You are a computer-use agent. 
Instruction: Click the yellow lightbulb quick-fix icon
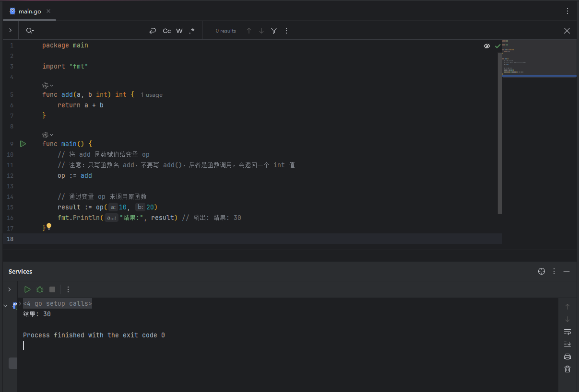(48, 226)
